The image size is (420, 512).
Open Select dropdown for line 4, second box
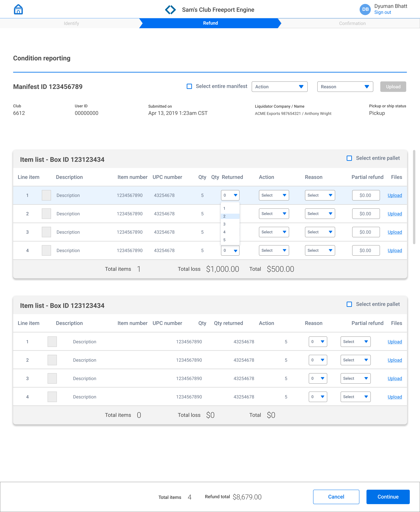(355, 397)
